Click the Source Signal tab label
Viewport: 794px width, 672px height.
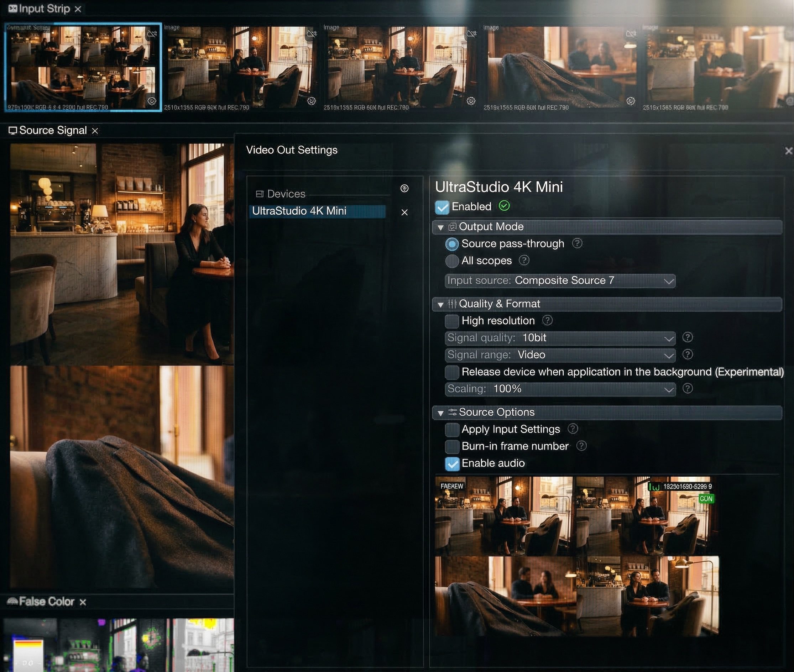(53, 130)
